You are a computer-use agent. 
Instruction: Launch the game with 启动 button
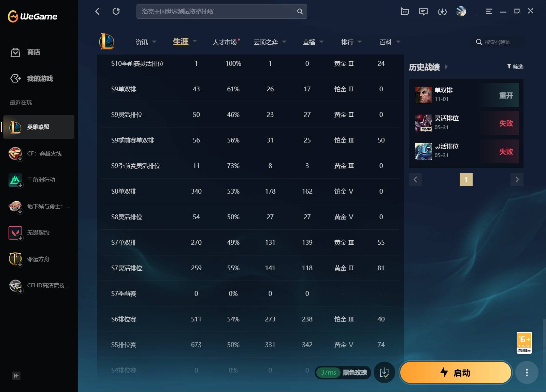click(x=456, y=372)
